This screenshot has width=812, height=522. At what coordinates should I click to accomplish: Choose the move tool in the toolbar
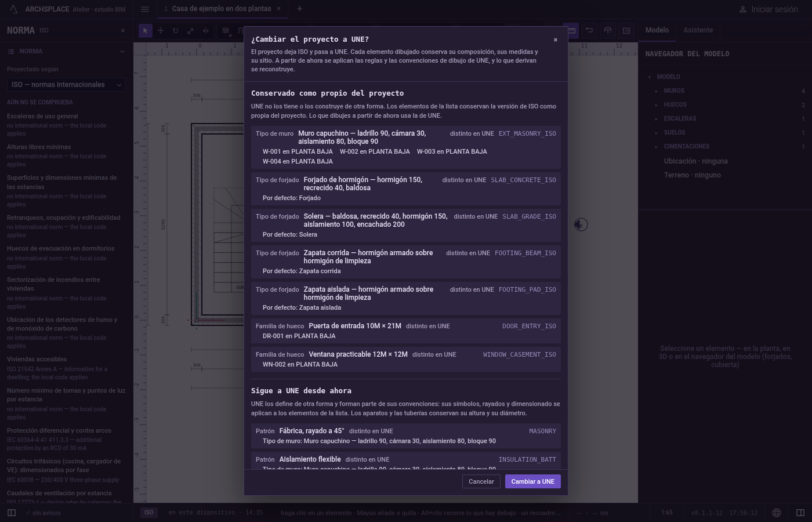pos(161,31)
